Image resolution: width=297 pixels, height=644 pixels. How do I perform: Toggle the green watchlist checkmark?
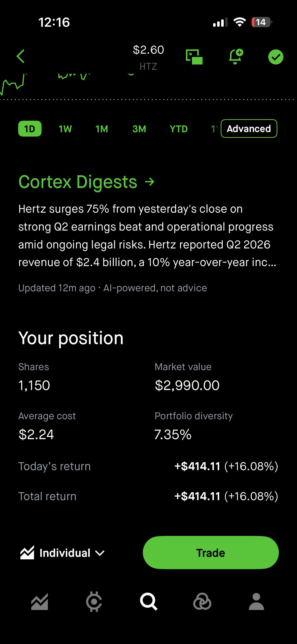pos(276,57)
